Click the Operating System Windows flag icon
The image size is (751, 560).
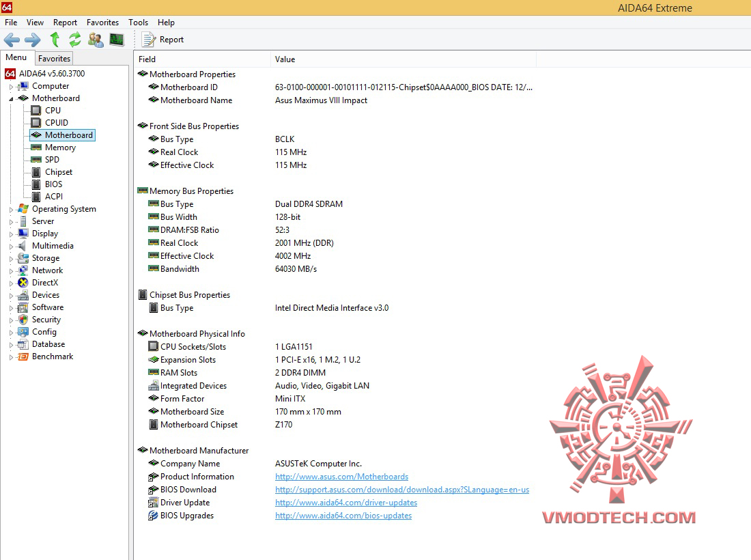coord(23,209)
